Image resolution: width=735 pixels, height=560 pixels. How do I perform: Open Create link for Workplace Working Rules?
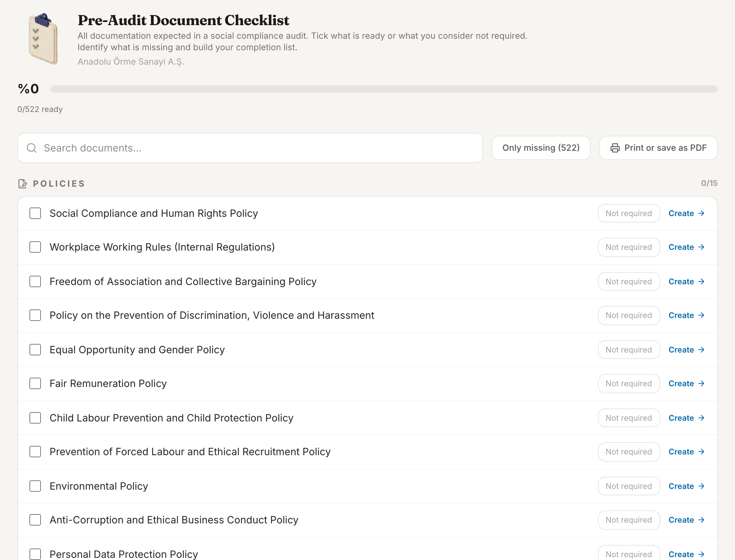pyautogui.click(x=687, y=247)
